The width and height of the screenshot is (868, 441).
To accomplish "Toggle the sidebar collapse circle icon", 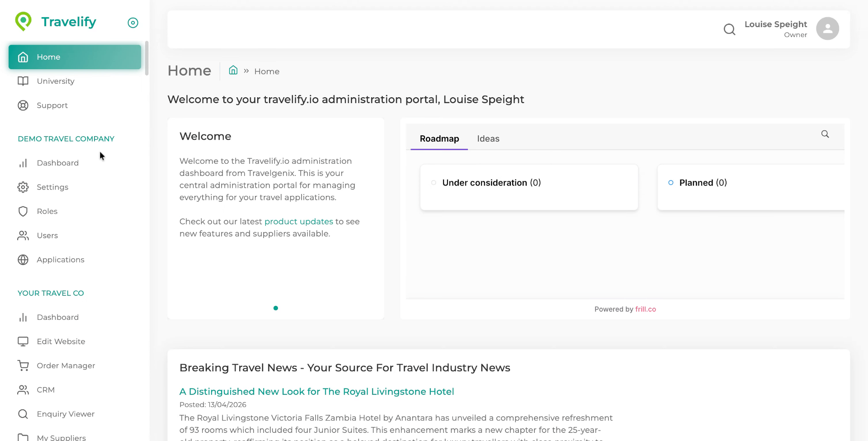I will click(133, 23).
